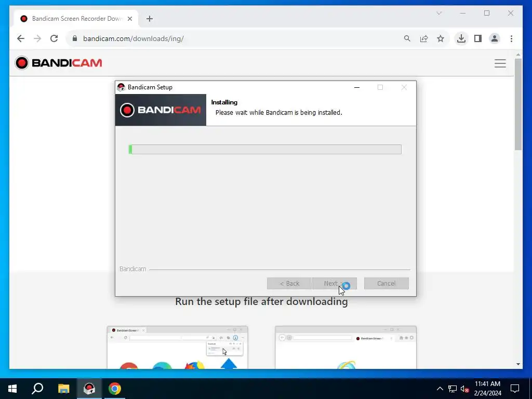Screen dimensions: 532x399
Task: Click the scroll-down arrow on page
Action: (518, 364)
